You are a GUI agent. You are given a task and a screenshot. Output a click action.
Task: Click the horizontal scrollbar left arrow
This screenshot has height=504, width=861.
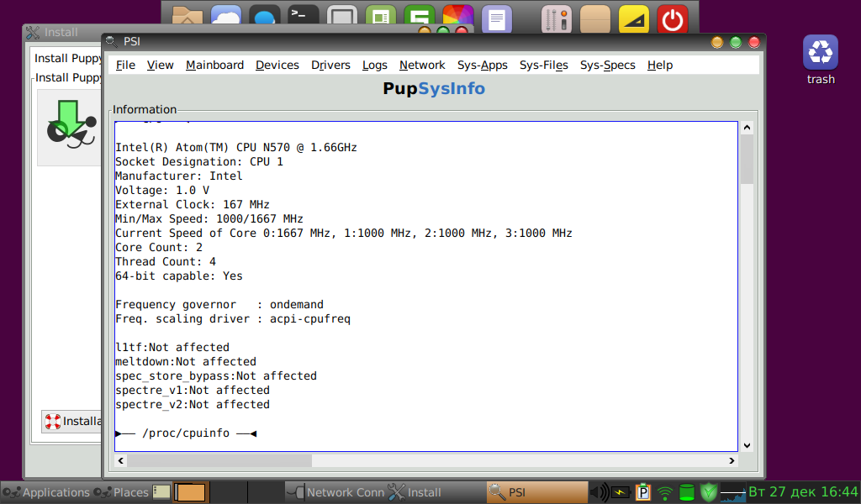click(121, 460)
